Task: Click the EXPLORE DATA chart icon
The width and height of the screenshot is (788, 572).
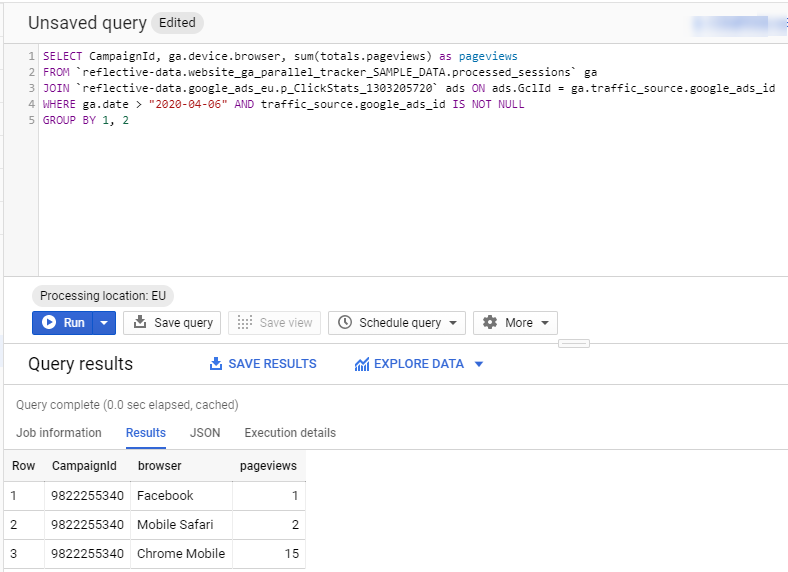Action: click(362, 364)
